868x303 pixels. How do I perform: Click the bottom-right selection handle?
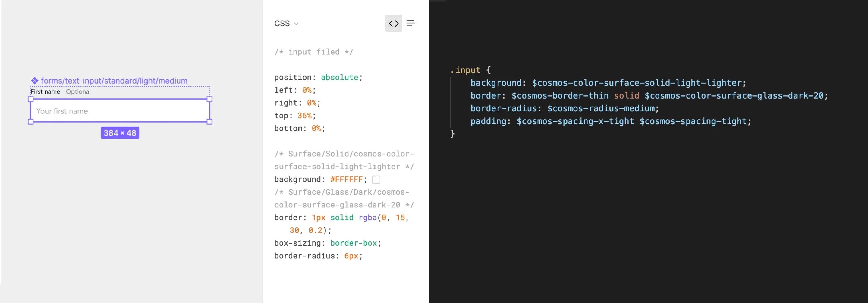pos(209,122)
